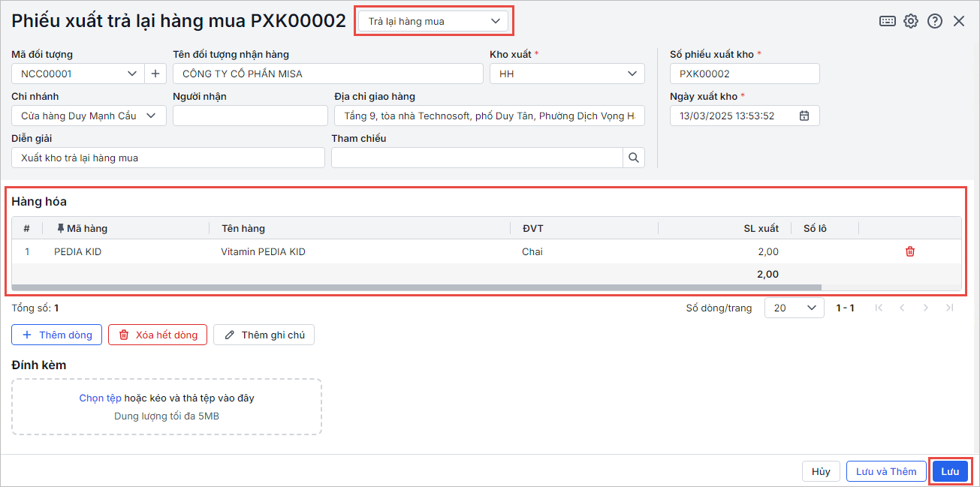This screenshot has width=980, height=487.
Task: Click the pin icon beside Mã hàng
Action: (61, 228)
